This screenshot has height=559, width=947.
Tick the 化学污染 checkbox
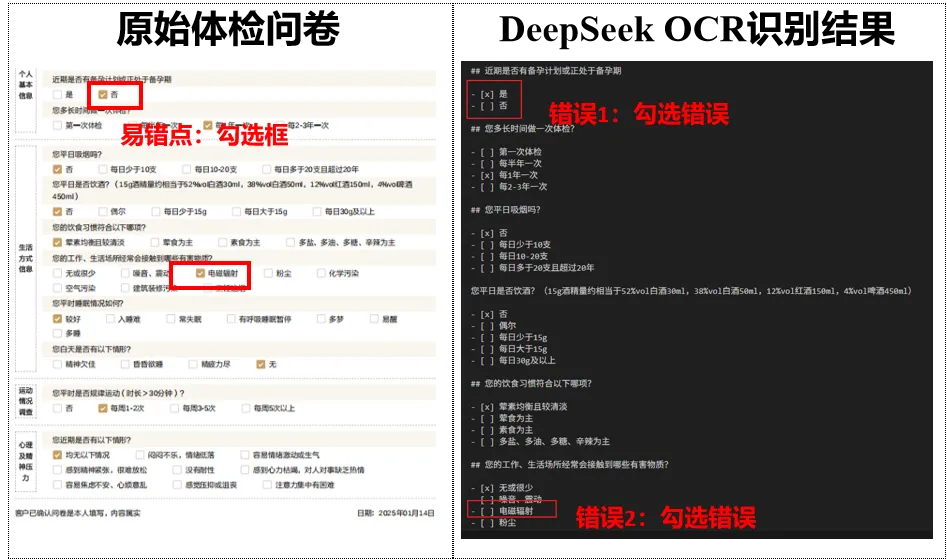(x=319, y=273)
